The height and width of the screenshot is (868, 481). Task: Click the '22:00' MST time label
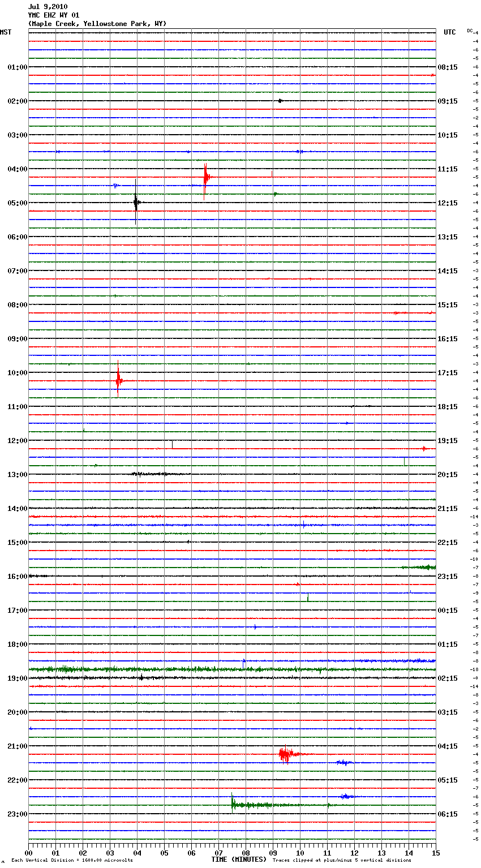pyautogui.click(x=18, y=780)
